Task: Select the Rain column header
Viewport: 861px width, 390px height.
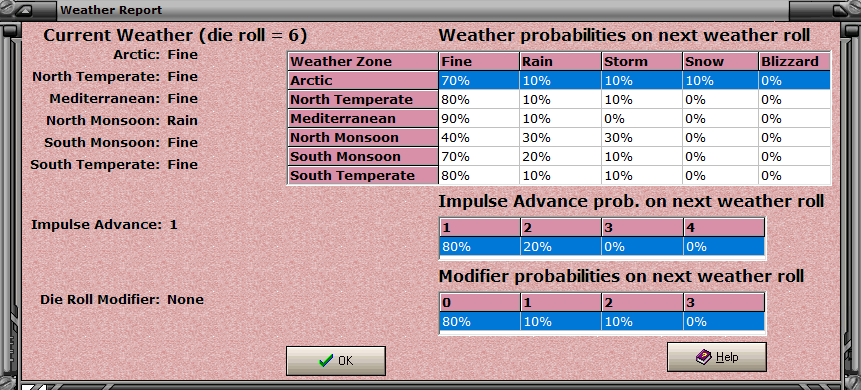Action: click(560, 62)
